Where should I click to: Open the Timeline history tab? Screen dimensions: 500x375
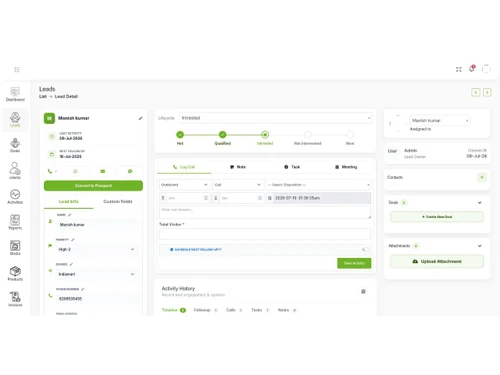tap(174, 310)
